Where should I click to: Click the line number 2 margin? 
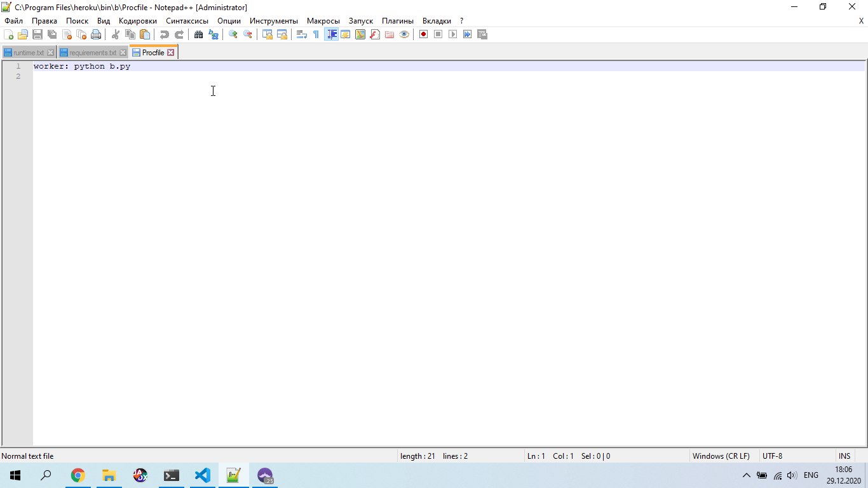tap(18, 76)
